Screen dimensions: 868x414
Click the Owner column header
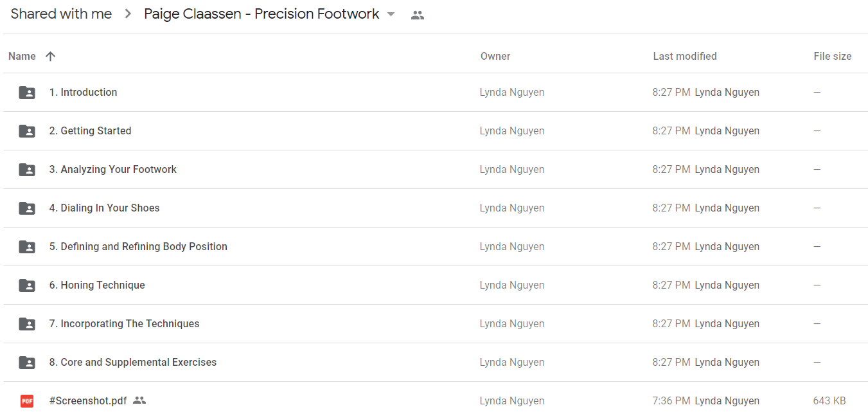[495, 57]
